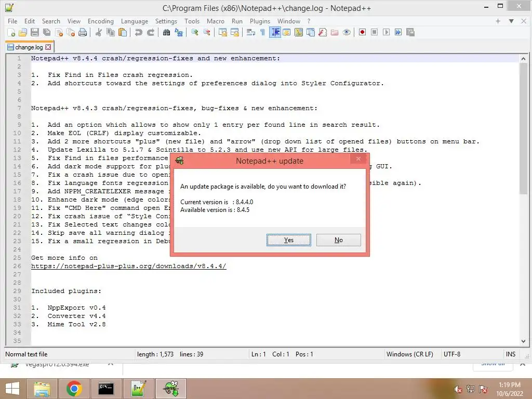Image resolution: width=532 pixels, height=399 pixels.
Task: Open the notepad-plus-plus.org downloads link
Action: tap(129, 266)
